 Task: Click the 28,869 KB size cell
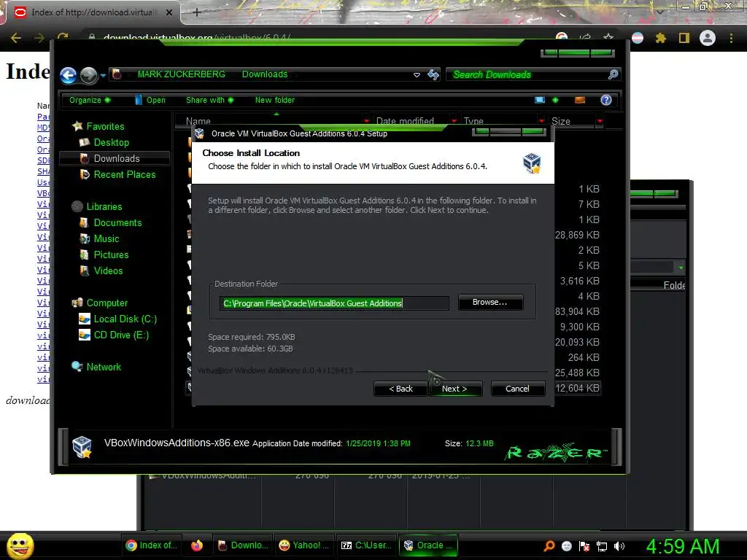(577, 235)
